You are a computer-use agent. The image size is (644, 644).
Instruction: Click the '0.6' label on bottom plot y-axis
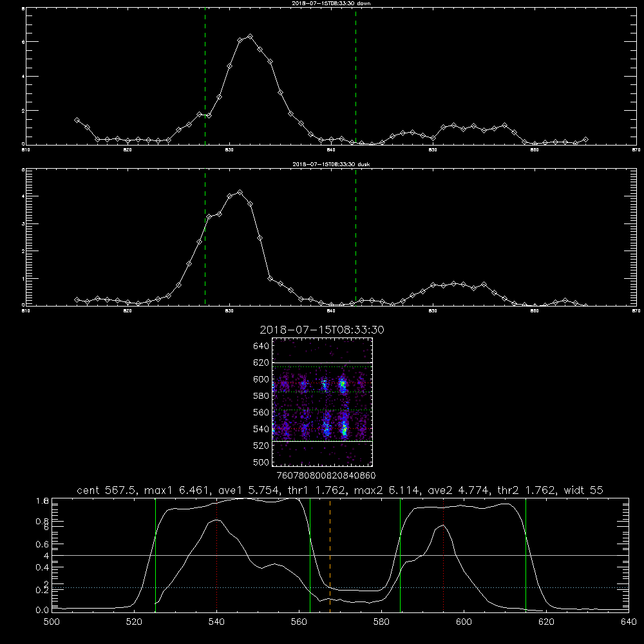click(x=43, y=544)
